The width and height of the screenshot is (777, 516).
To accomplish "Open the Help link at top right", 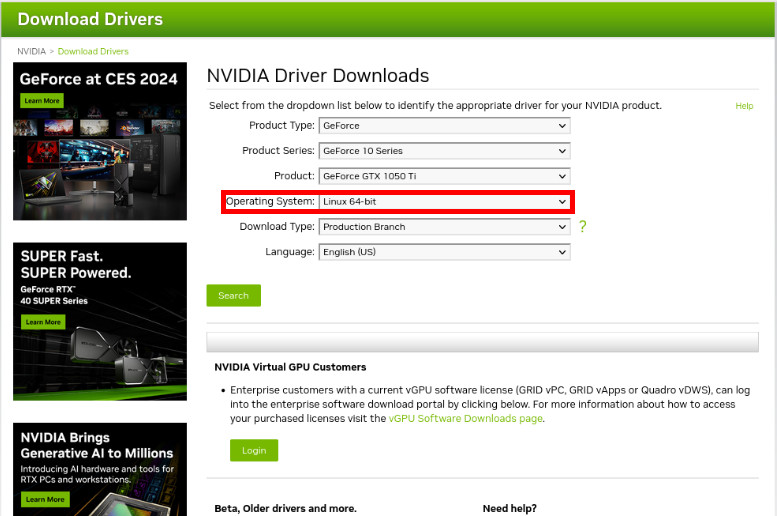I will click(744, 106).
